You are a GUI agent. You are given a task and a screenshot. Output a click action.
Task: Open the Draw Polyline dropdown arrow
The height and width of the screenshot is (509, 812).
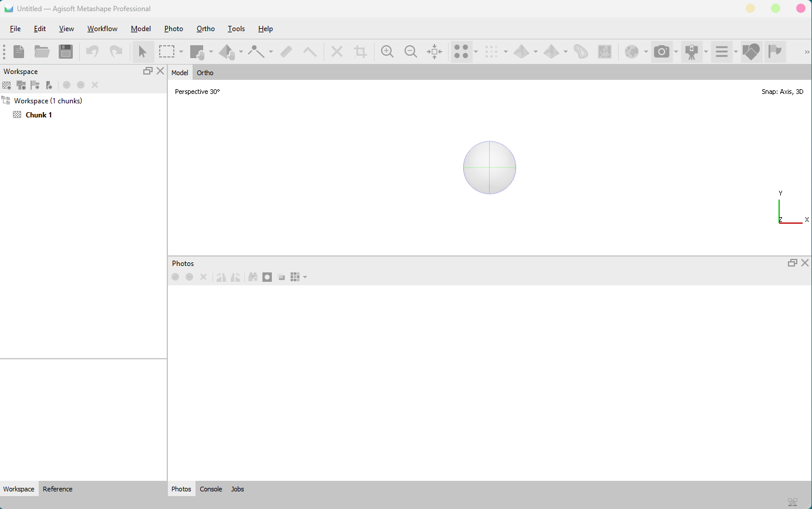[271, 52]
